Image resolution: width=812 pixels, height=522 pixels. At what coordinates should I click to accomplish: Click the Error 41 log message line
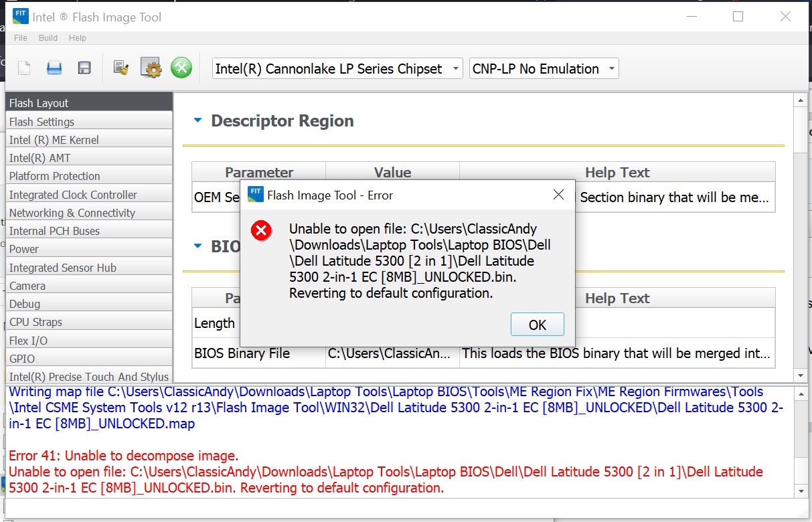[123, 456]
